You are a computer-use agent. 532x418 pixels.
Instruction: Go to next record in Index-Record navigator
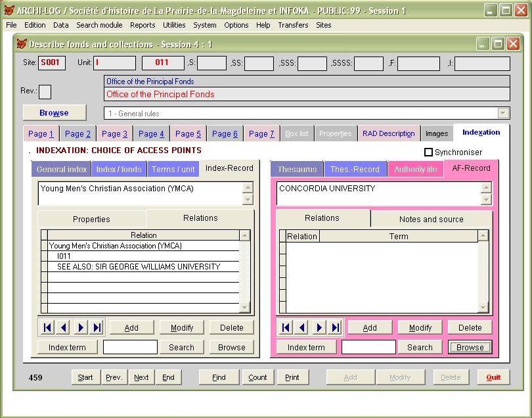[x=81, y=327]
